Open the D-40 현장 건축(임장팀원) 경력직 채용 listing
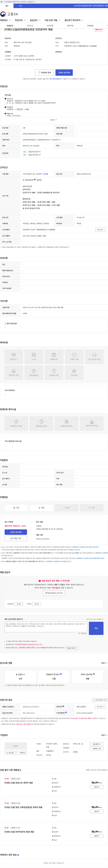This screenshot has height=868, width=108. pyautogui.click(x=23, y=807)
